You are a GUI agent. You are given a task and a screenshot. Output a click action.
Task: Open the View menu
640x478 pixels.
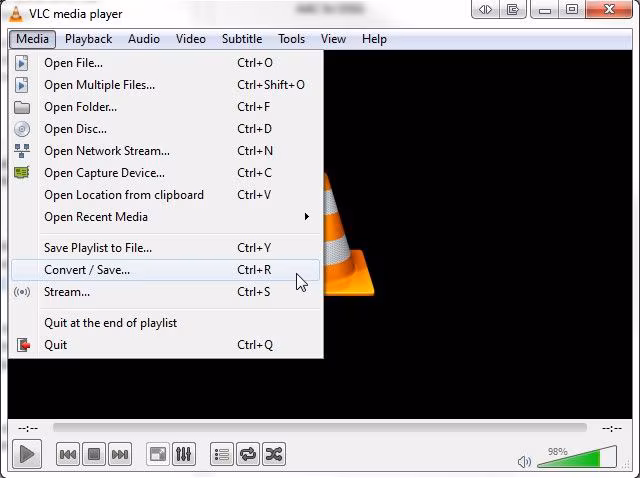(x=333, y=39)
